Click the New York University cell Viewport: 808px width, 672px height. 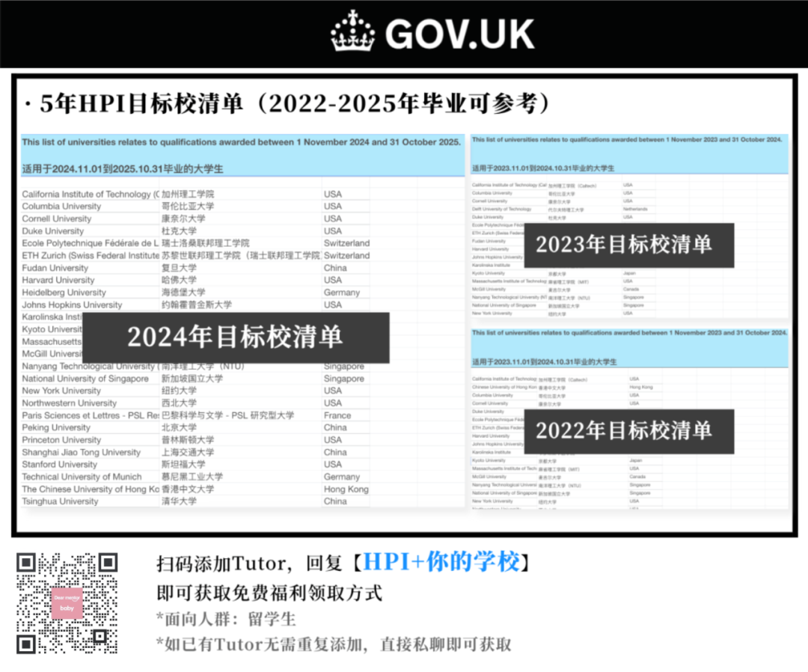coord(61,391)
